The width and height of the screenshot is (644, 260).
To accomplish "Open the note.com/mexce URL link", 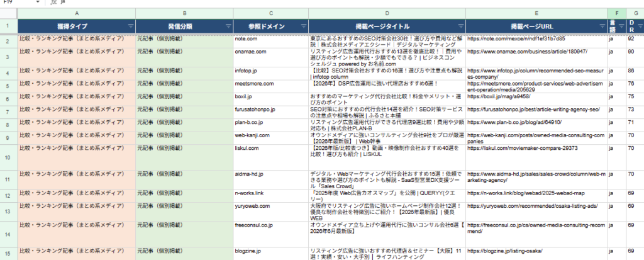I will tap(516, 38).
